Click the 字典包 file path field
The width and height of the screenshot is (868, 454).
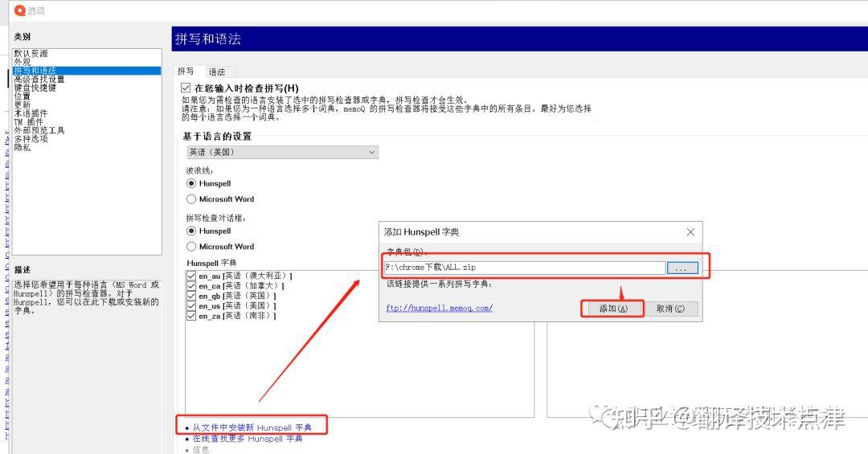click(524, 268)
